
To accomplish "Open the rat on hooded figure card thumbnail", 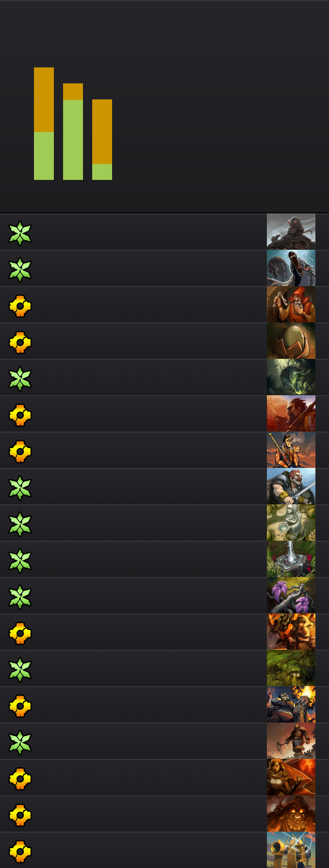I will [291, 232].
